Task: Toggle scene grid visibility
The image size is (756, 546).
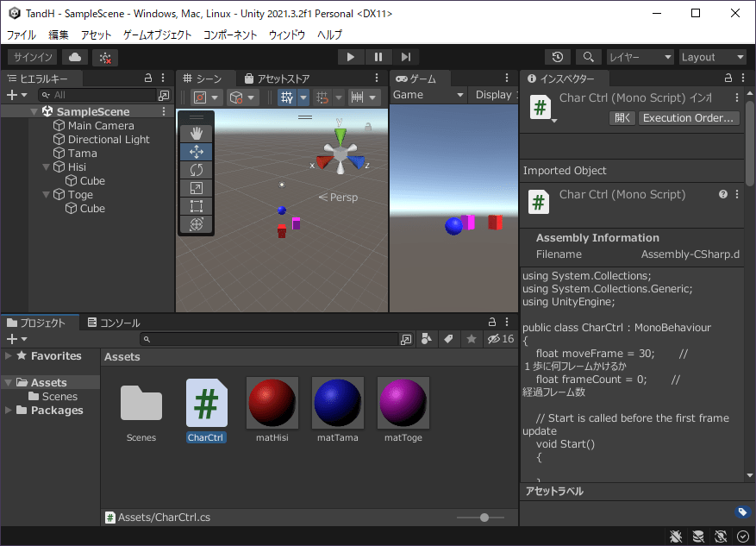Action: click(287, 97)
